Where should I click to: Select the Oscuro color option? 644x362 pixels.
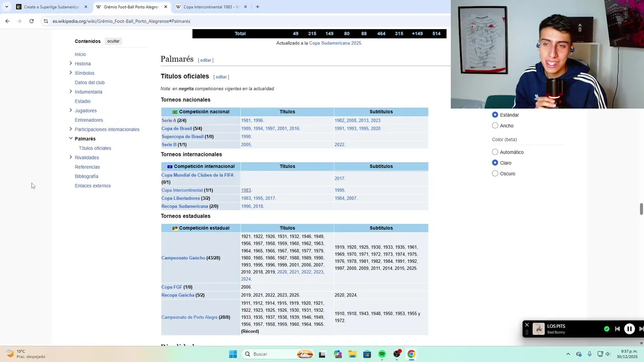click(495, 173)
